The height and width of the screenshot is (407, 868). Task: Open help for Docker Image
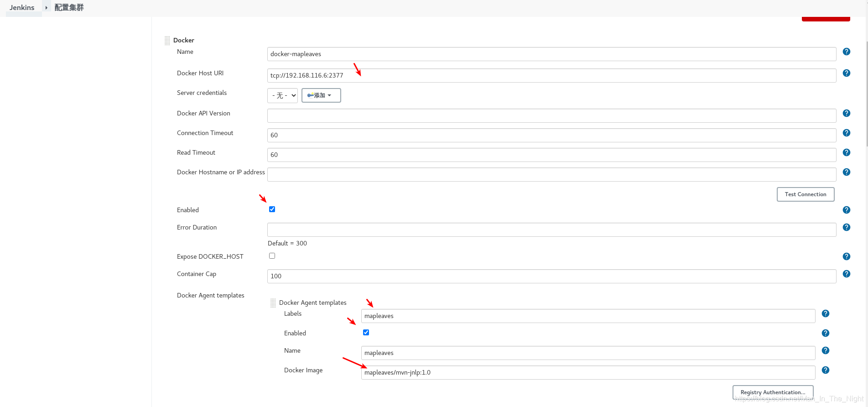(x=825, y=370)
